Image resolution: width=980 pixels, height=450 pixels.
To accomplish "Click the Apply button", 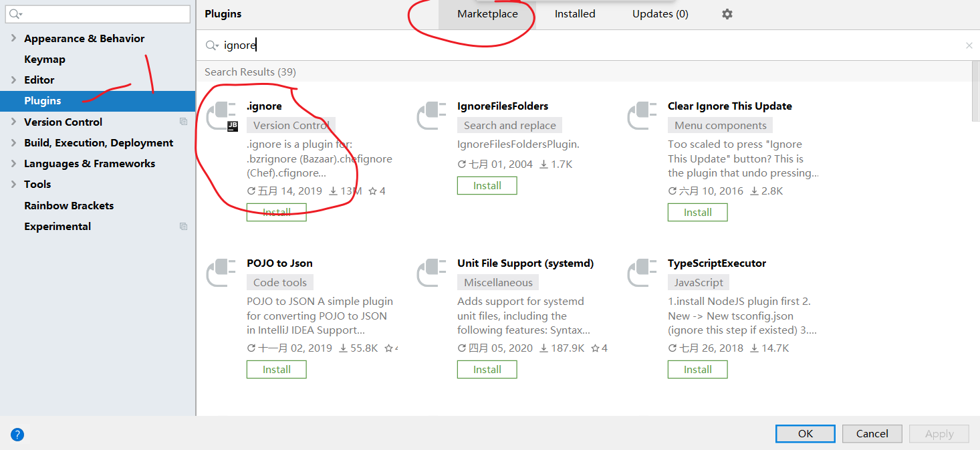I will pyautogui.click(x=939, y=433).
